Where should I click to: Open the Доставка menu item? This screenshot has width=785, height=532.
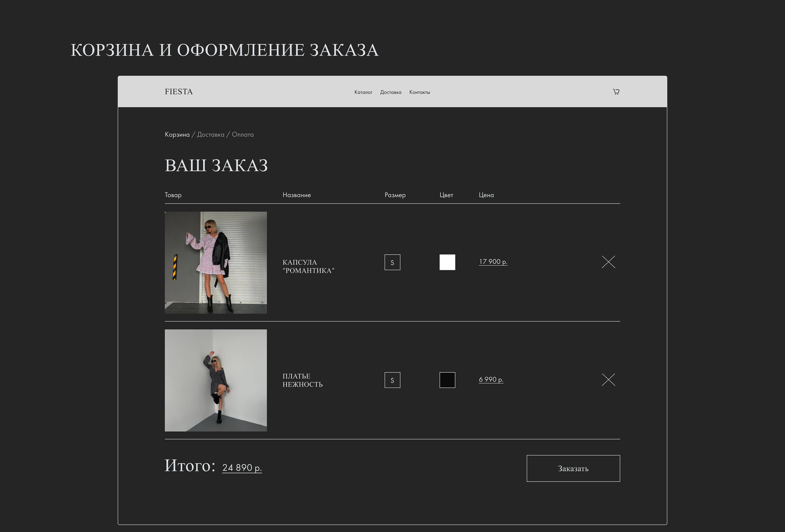[391, 92]
